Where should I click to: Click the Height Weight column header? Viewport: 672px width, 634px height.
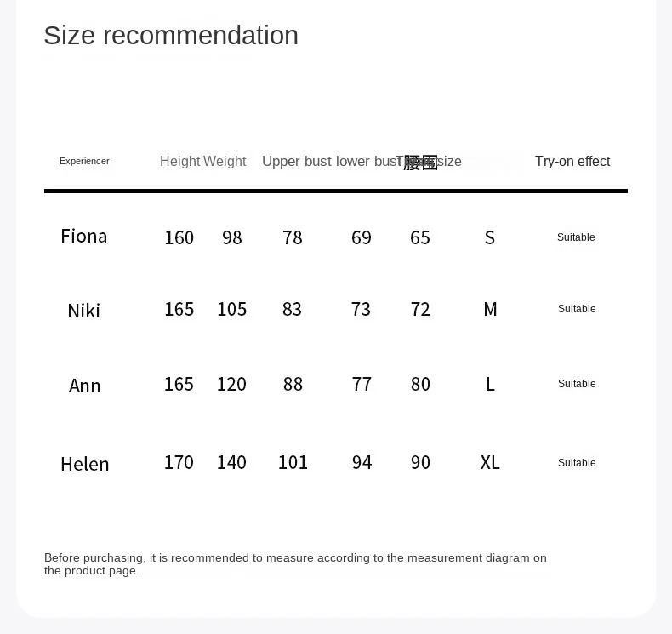pos(202,161)
